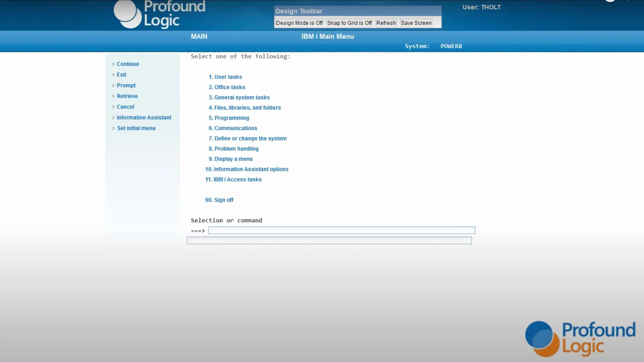Choose option 90 Sign off
The height and width of the screenshot is (362, 644).
tap(219, 200)
